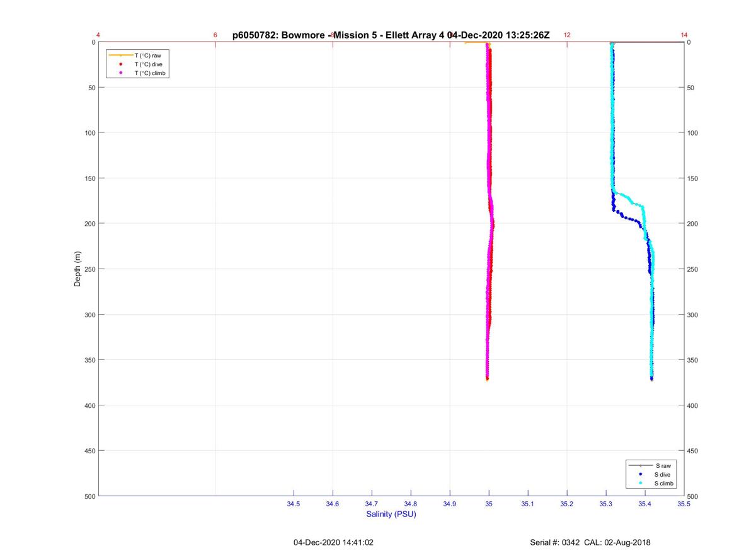The height and width of the screenshot is (558, 756).
Task: Click the 200 tick on the left depth axis
Action: (x=89, y=224)
